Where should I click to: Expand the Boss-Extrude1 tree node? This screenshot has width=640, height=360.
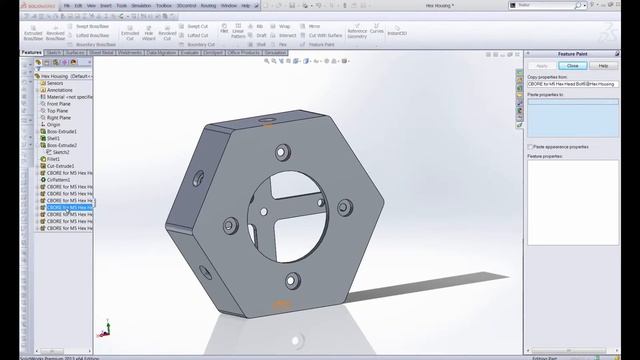pyautogui.click(x=37, y=131)
